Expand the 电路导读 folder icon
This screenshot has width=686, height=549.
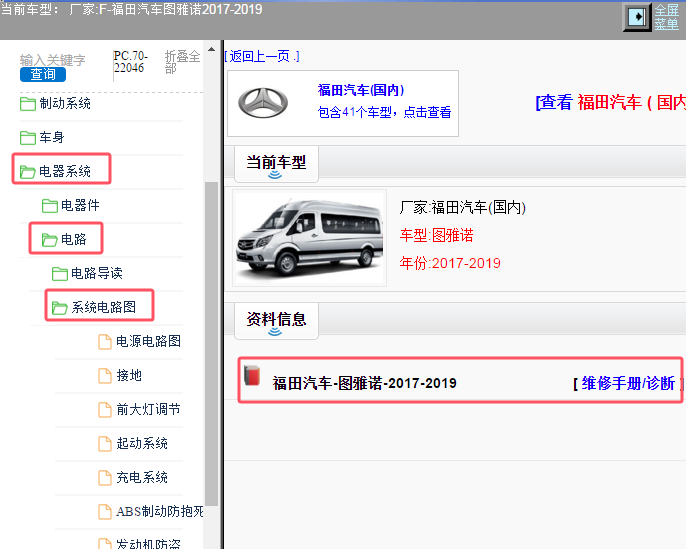coord(60,274)
